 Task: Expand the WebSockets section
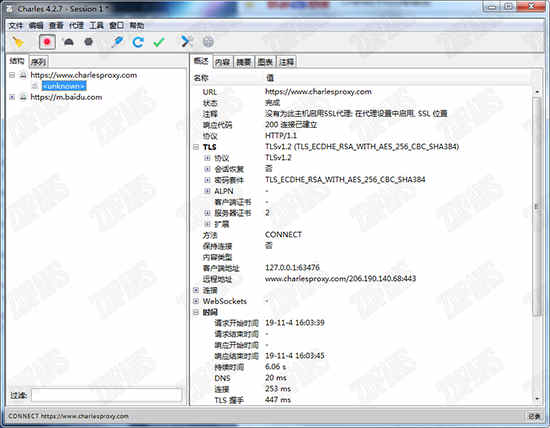196,301
